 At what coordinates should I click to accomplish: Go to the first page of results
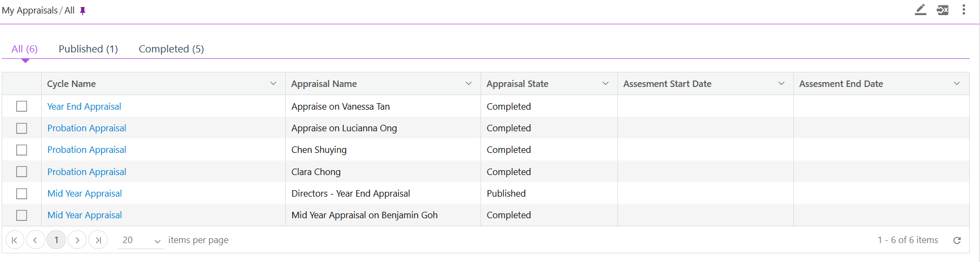[15, 240]
